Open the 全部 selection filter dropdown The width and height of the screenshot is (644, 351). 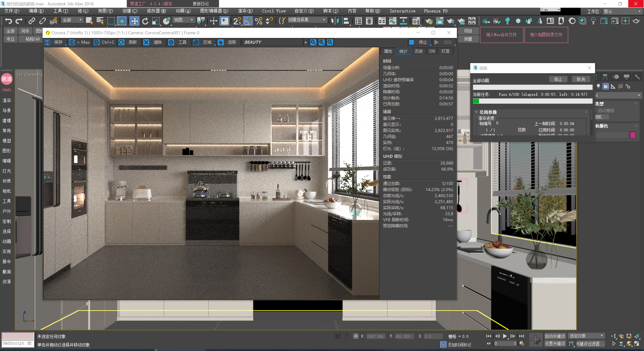[72, 20]
